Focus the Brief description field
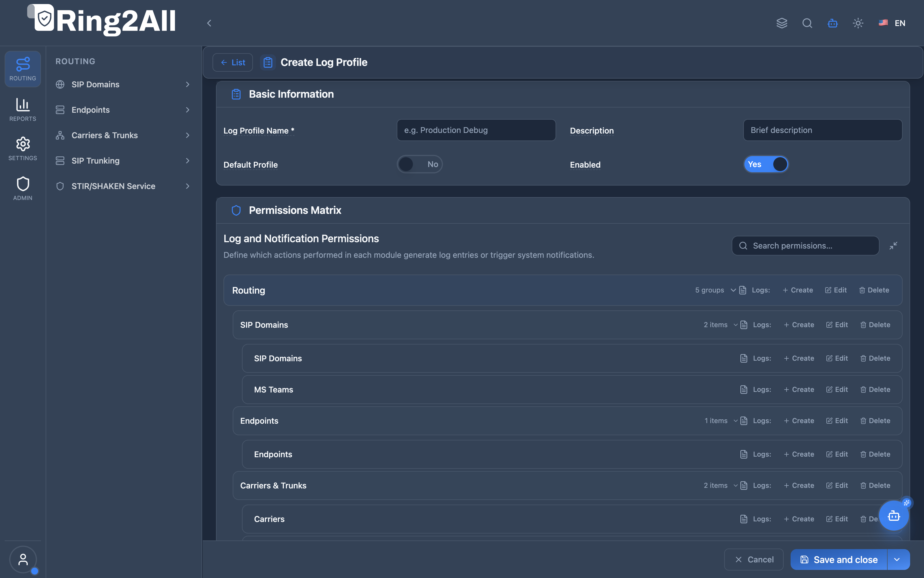The width and height of the screenshot is (924, 578). 822,130
